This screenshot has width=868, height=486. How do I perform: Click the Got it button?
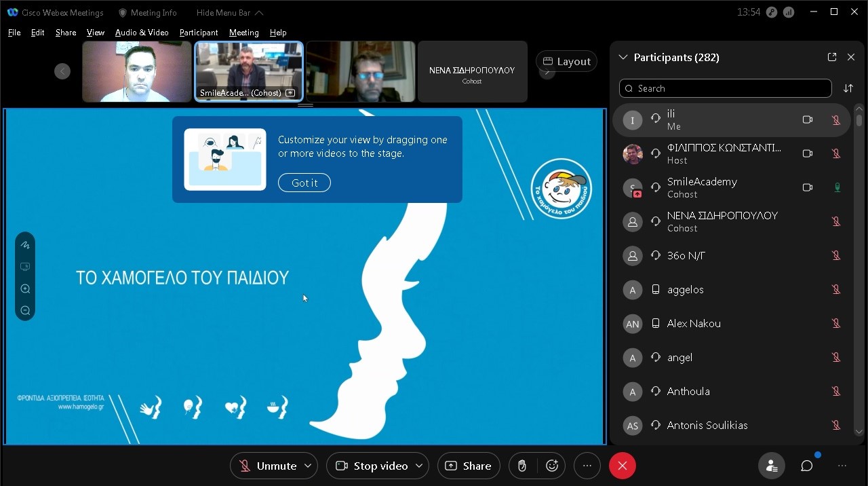[x=304, y=183]
